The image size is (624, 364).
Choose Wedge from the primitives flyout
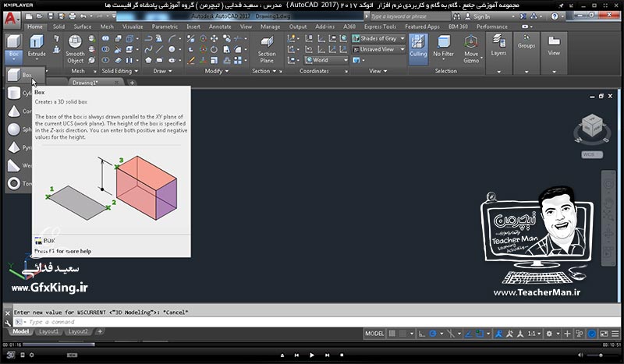[19, 165]
